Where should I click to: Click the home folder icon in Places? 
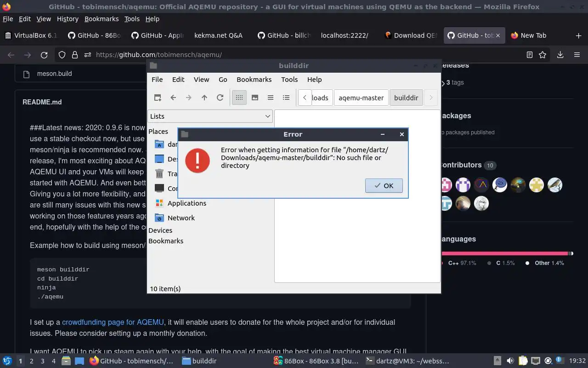[159, 144]
